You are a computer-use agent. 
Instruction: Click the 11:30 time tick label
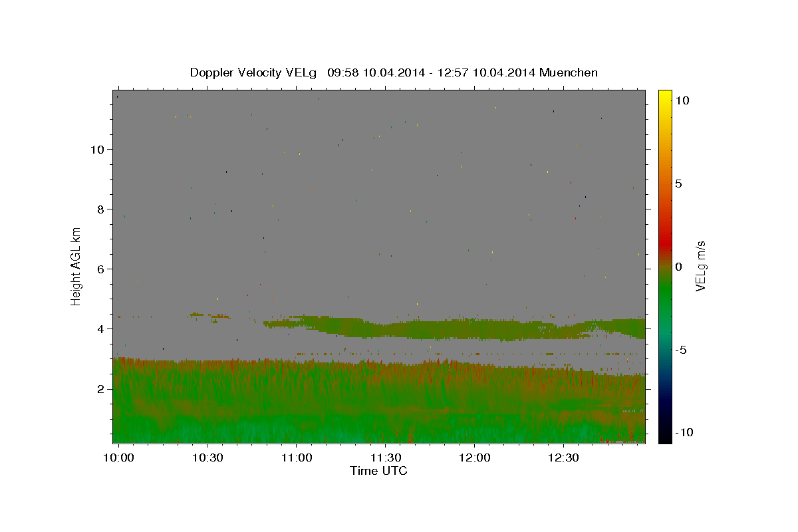385,458
